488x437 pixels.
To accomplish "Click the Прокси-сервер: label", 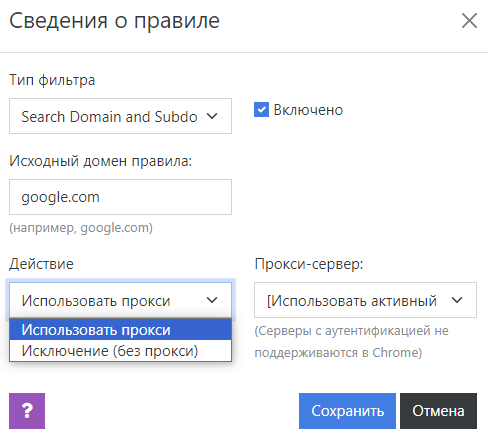I will [x=309, y=264].
